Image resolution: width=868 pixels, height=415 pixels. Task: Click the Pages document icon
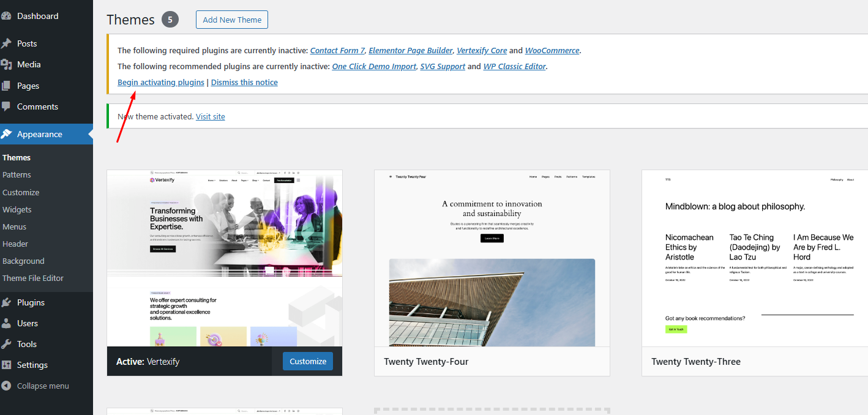click(x=6, y=86)
